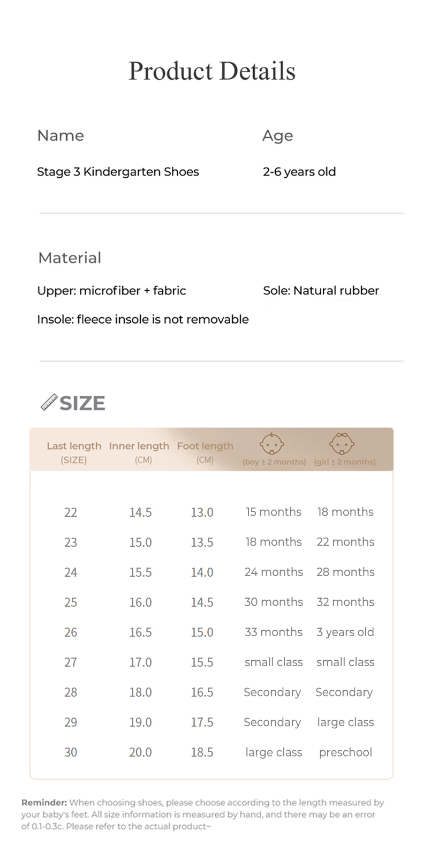Click Sole: Natural rubber text

(x=321, y=291)
